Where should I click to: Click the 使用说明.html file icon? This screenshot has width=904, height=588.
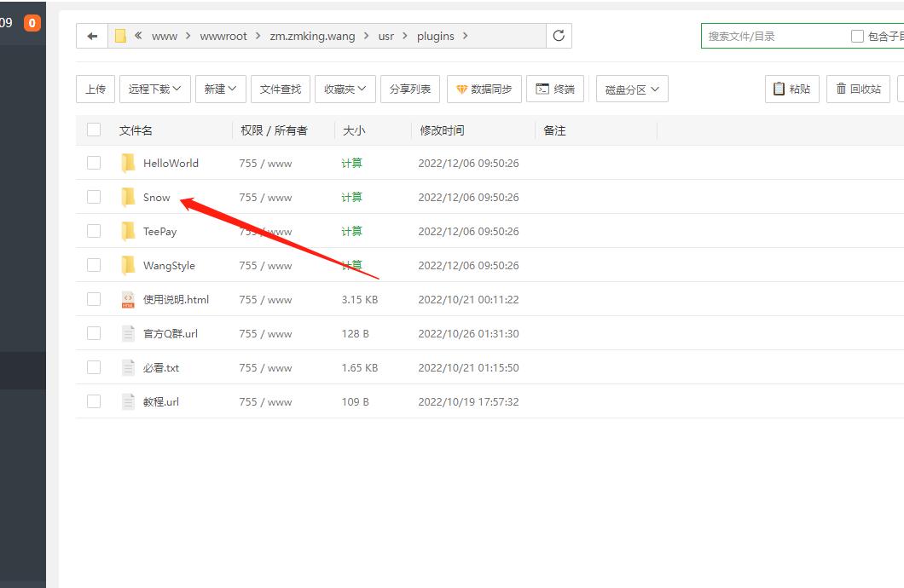128,299
